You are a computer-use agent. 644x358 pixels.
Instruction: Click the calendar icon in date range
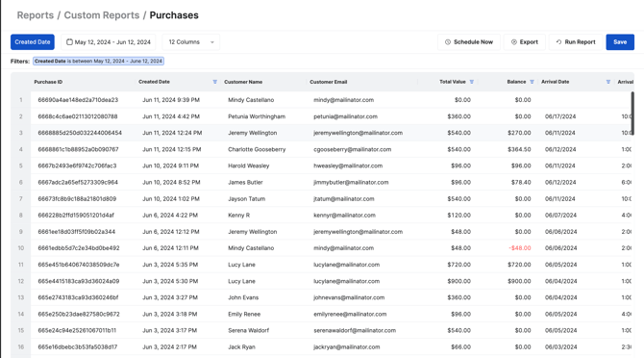(69, 42)
